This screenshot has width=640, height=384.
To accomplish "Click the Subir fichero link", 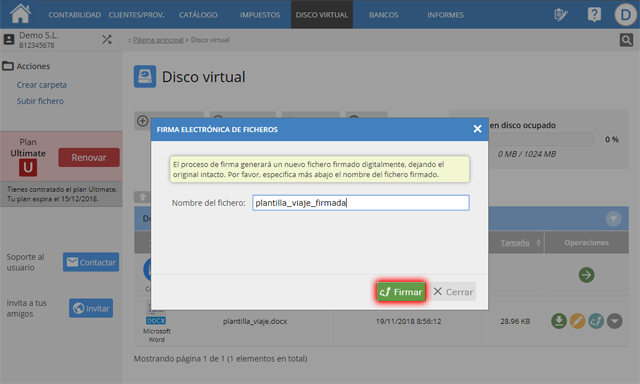I will (40, 101).
